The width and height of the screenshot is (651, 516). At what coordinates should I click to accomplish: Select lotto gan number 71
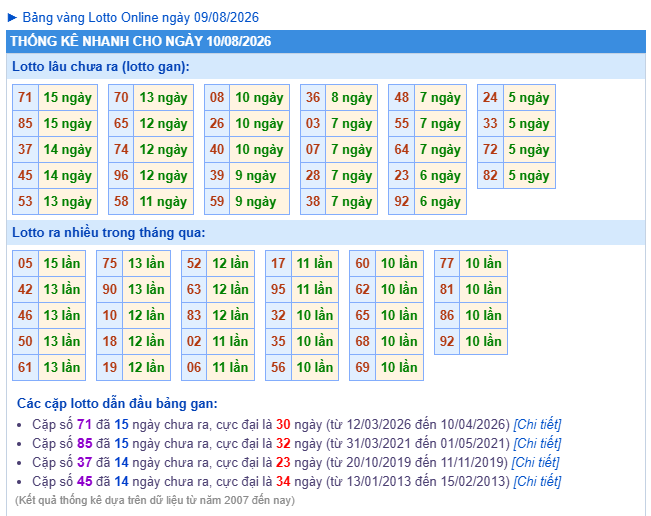[x=25, y=98]
